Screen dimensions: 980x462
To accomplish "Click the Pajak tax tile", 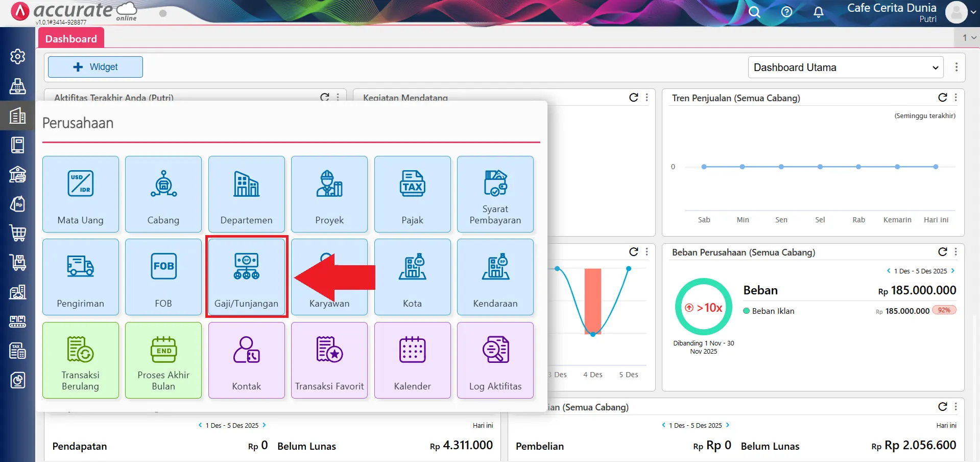I will pos(412,194).
